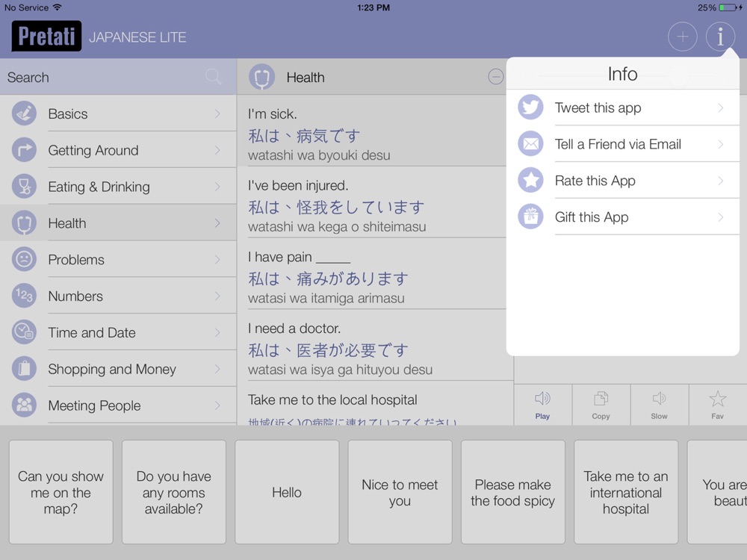Click romaji "watasi wa isya ga hituyou desu"
The width and height of the screenshot is (747, 560).
(340, 370)
